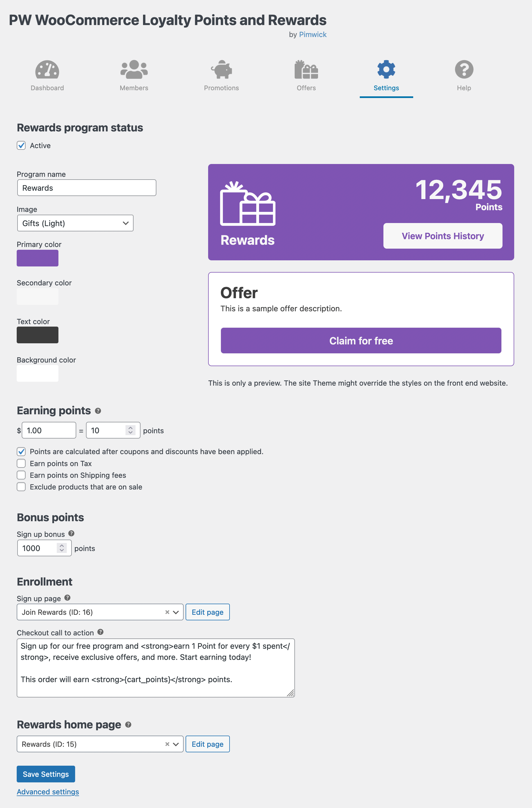Open the Advanced settings link
This screenshot has width=532, height=808.
pos(48,792)
